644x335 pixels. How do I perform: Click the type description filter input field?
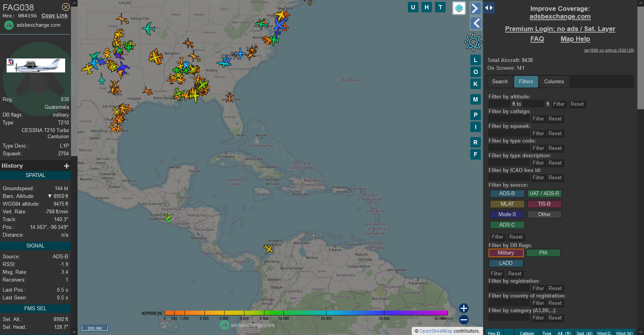tap(509, 163)
